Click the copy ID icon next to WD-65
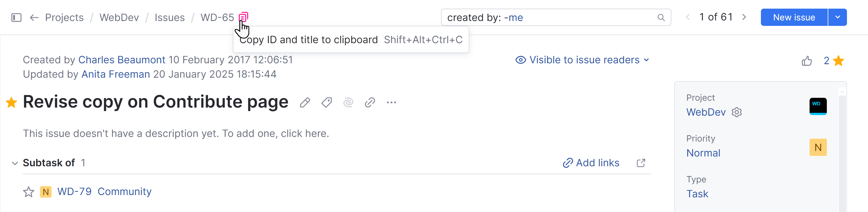The height and width of the screenshot is (212, 868). pos(243,16)
